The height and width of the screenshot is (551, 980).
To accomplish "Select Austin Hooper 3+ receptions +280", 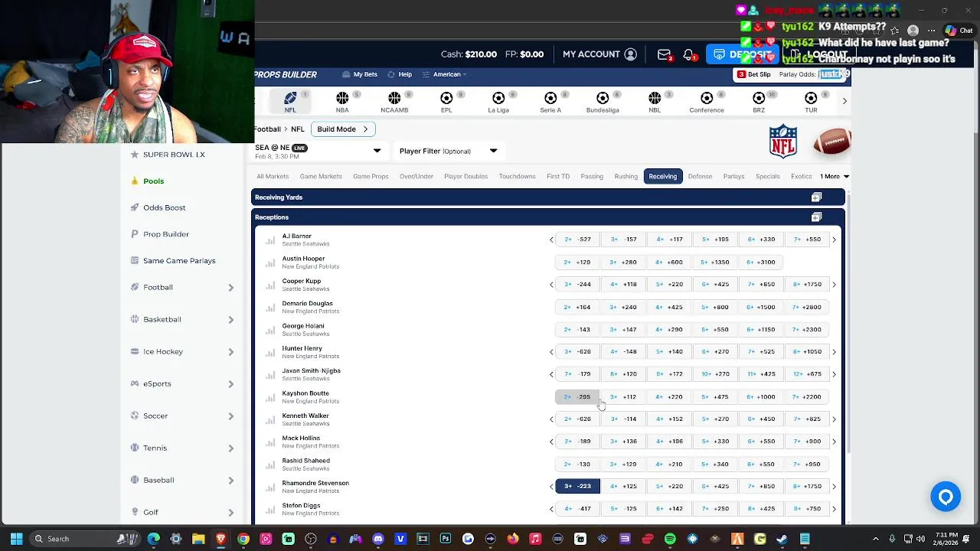I will pyautogui.click(x=623, y=262).
